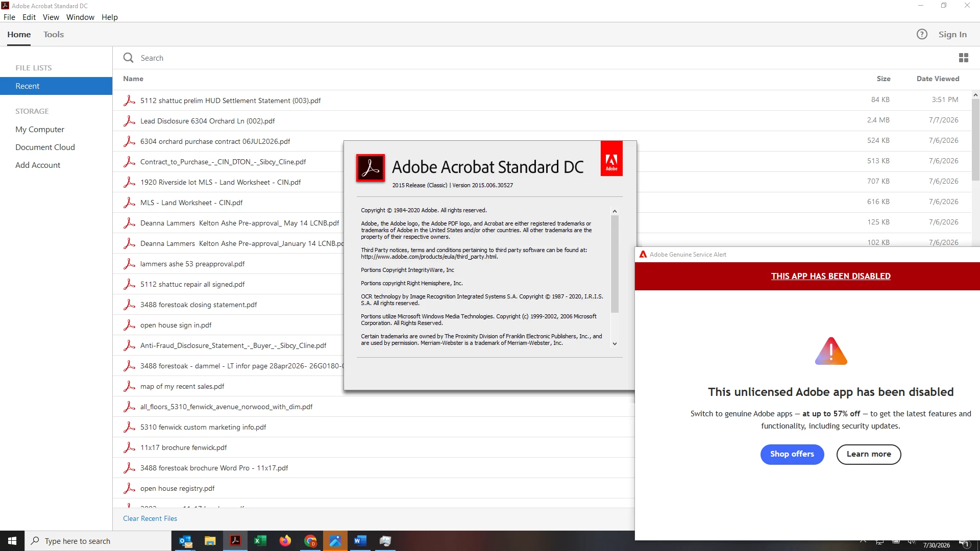Screen dimensions: 980x551
Task: Switch to thumbnail grid view
Action: point(964,58)
